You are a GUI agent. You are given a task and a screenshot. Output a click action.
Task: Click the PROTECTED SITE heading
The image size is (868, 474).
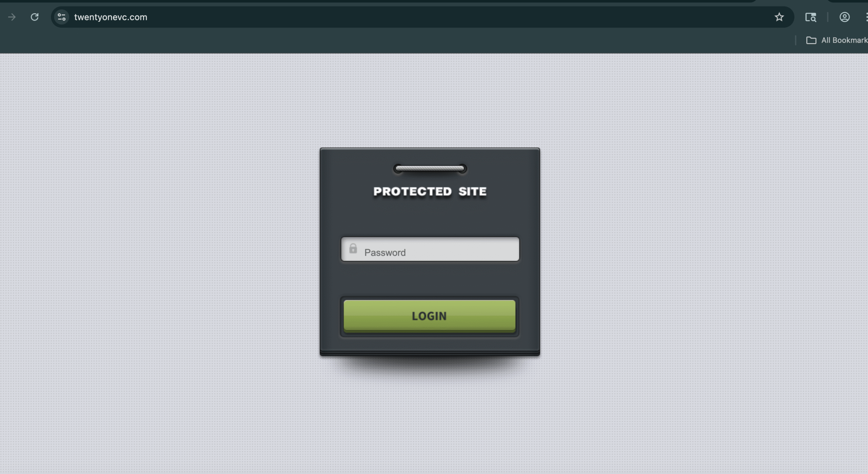point(430,191)
